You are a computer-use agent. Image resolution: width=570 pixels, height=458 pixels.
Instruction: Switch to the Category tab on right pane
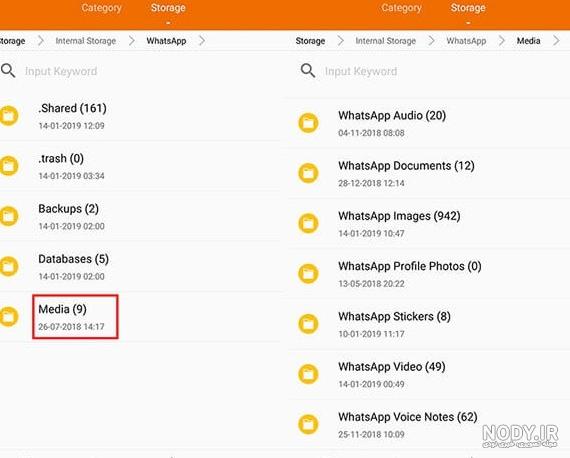[x=401, y=8]
